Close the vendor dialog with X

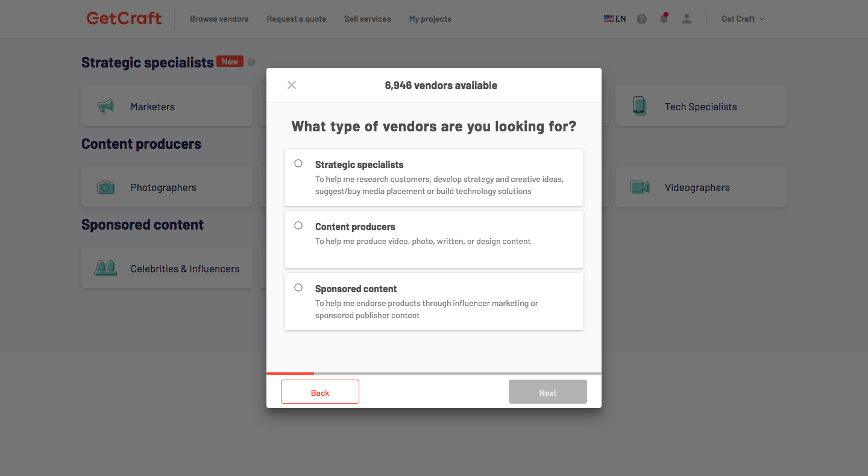(292, 85)
